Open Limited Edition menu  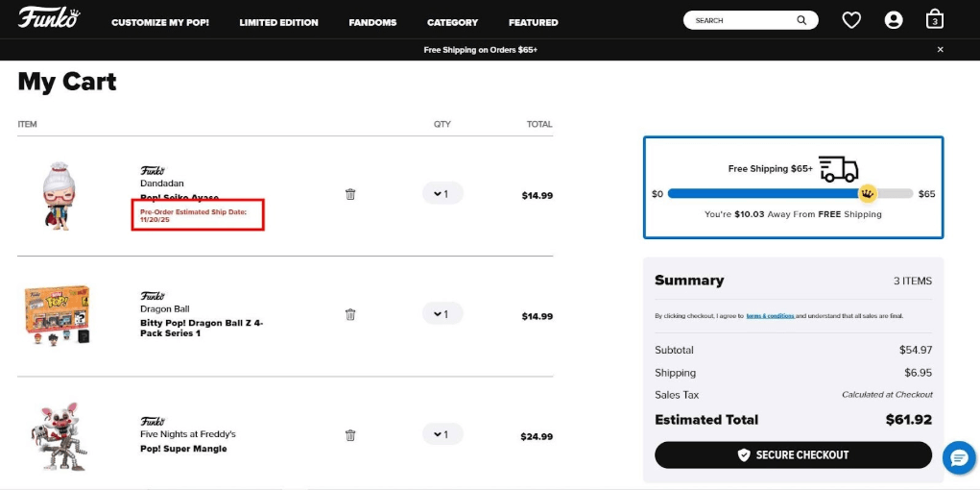coord(278,22)
